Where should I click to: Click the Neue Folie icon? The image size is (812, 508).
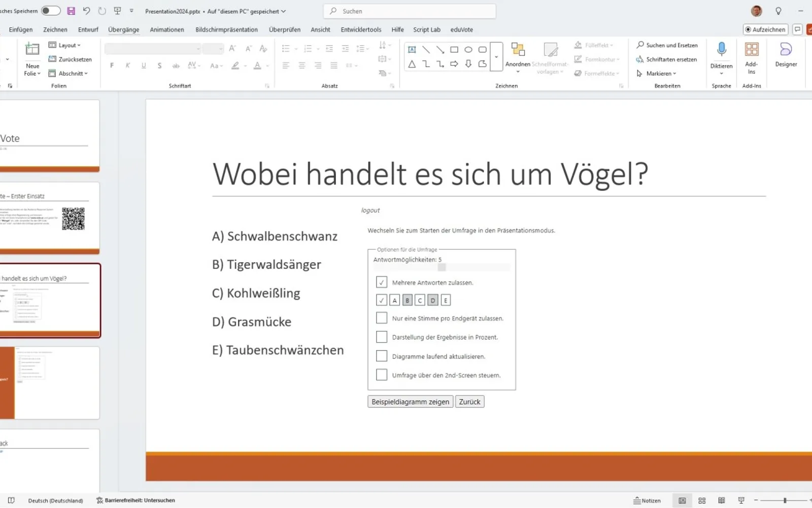coord(32,49)
